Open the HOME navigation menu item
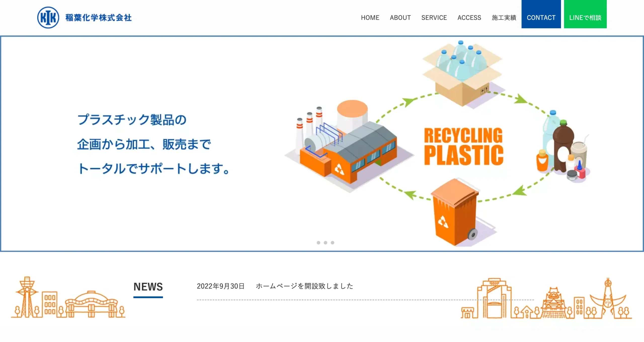 [370, 18]
